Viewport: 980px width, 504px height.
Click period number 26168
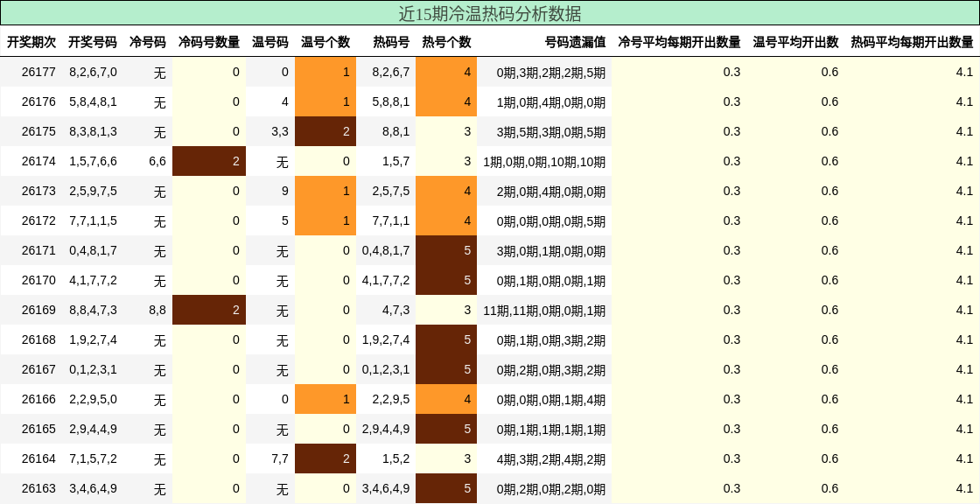[38, 339]
